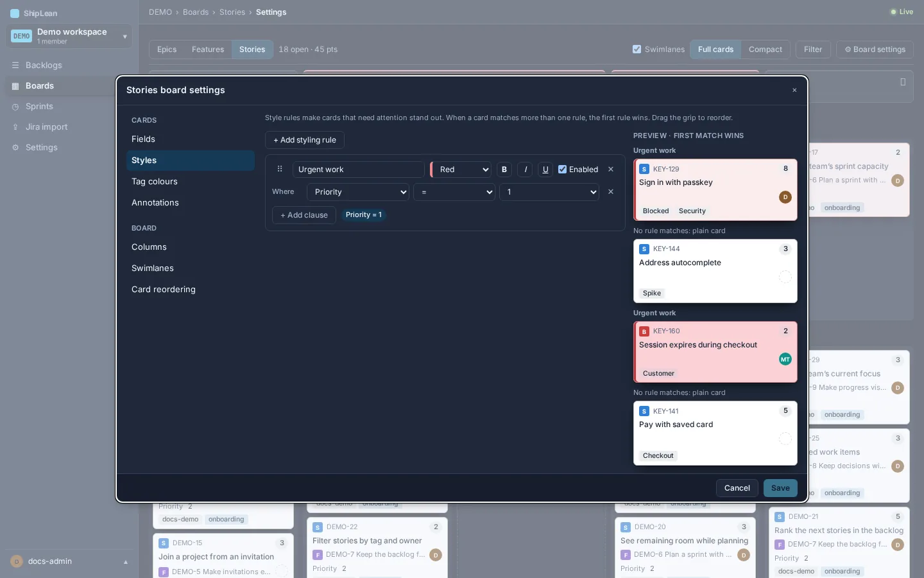This screenshot has width=924, height=578.
Task: Open the Card reordering settings section
Action: [191, 290]
